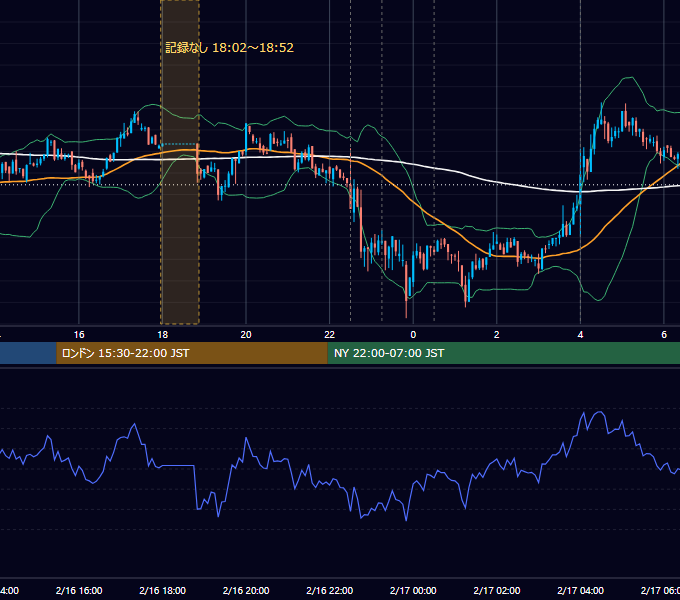Select the NY 22:00-07:00 JST session bar
The image size is (680, 600).
point(503,353)
